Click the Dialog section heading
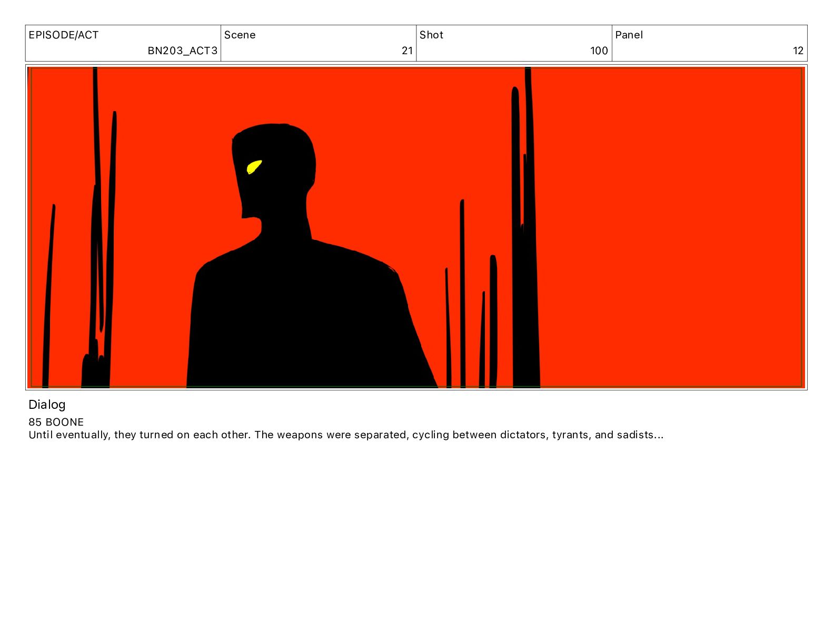Image resolution: width=834 pixels, height=644 pixels. point(47,405)
